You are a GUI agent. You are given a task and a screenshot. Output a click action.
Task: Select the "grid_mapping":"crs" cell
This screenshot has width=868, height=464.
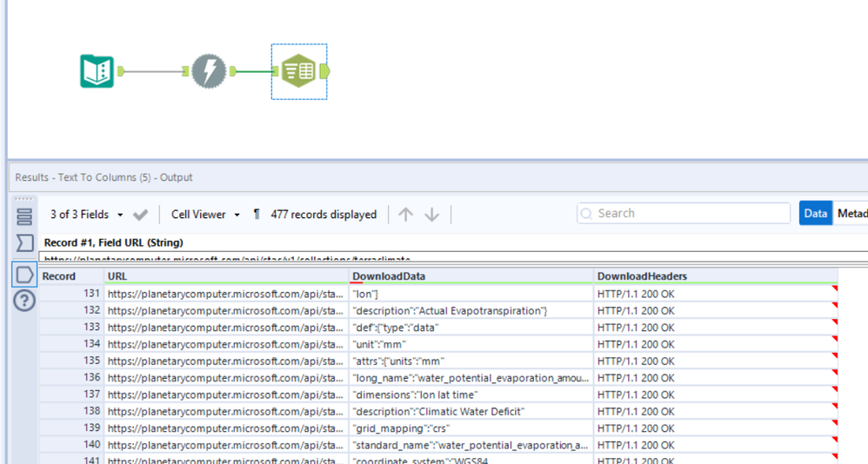(471, 428)
